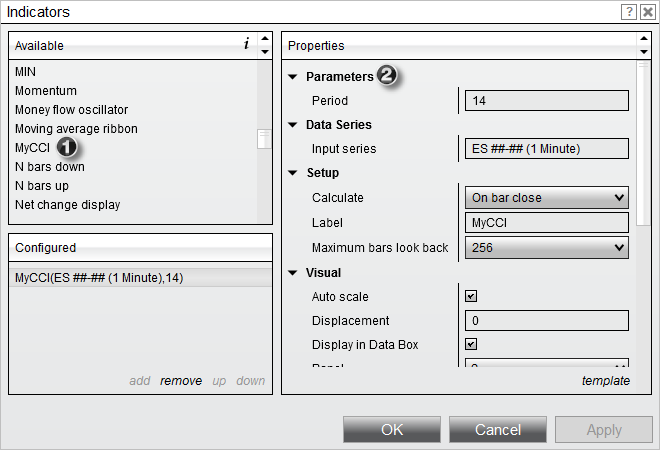Open the Calculate dropdown

(x=546, y=198)
